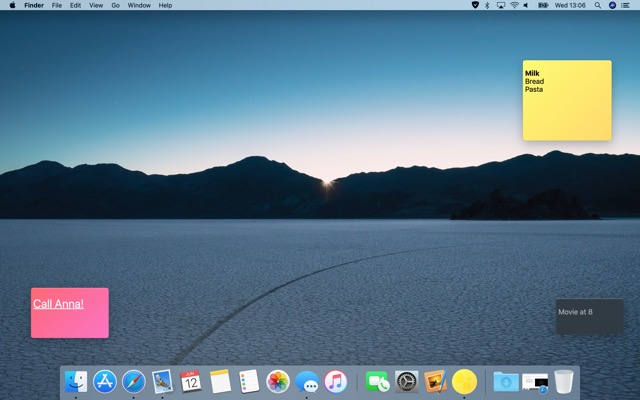The width and height of the screenshot is (640, 400).
Task: Launch iTunes from the Dock
Action: pos(336,382)
